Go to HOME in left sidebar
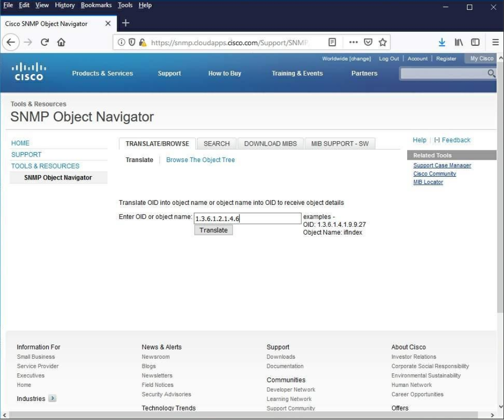This screenshot has width=504, height=420. pyautogui.click(x=20, y=143)
